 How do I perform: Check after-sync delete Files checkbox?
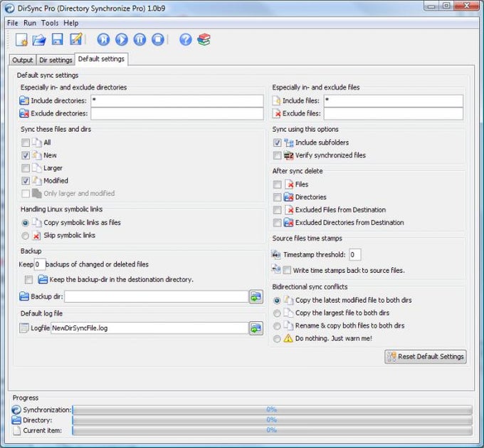[277, 184]
